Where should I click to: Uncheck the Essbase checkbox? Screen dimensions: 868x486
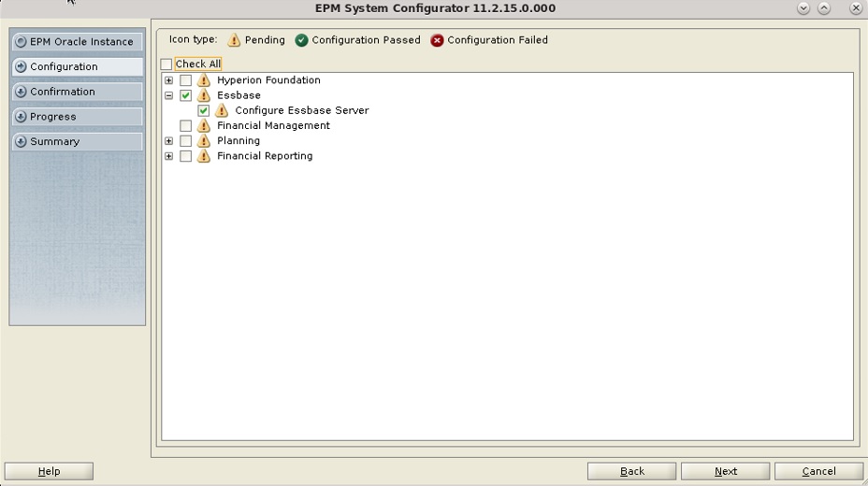[185, 95]
